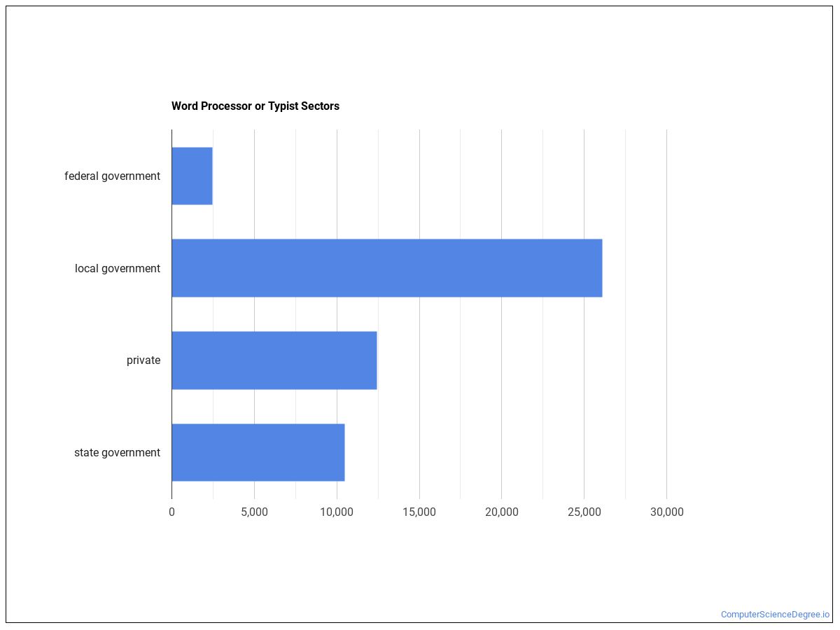Screen dimensions: 840x630
Task: Click the 'private' axis label
Action: click(143, 360)
